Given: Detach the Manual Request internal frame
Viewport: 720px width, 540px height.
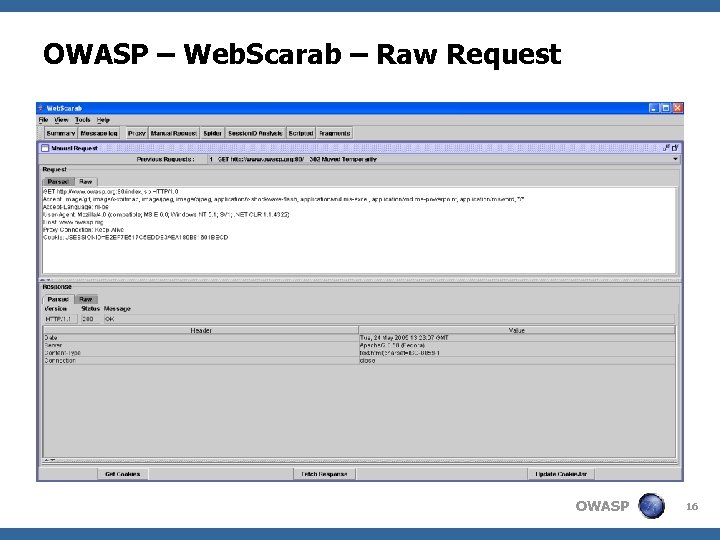Looking at the screenshot, I should 666,148.
